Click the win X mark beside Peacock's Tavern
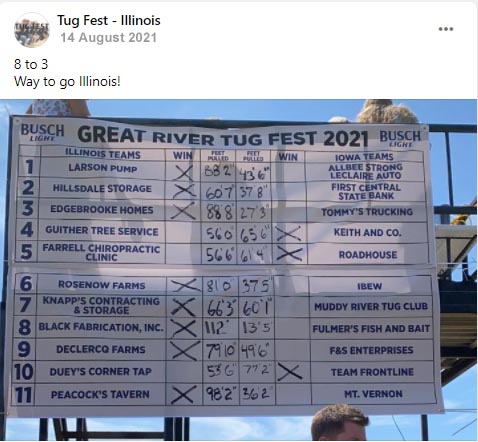This screenshot has width=478, height=442. (183, 394)
